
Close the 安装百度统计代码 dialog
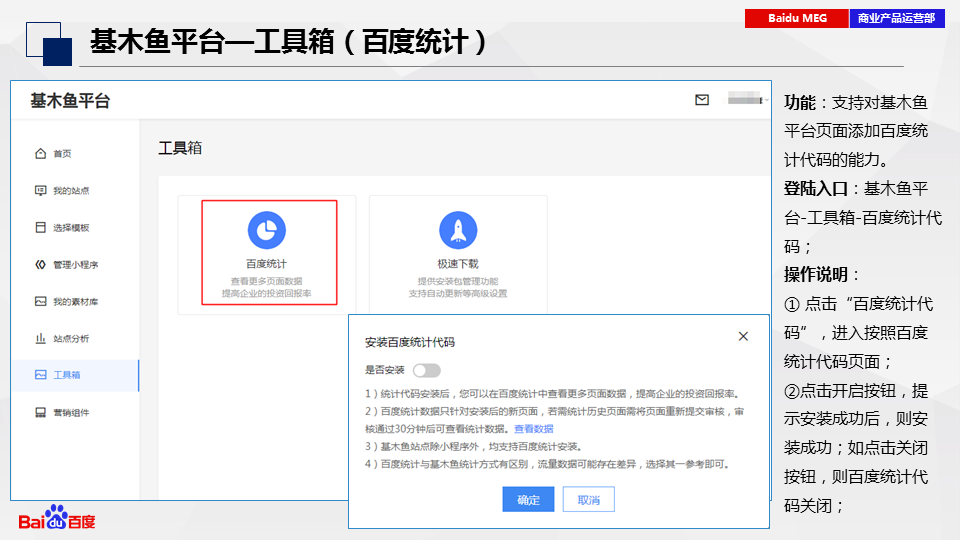[743, 336]
